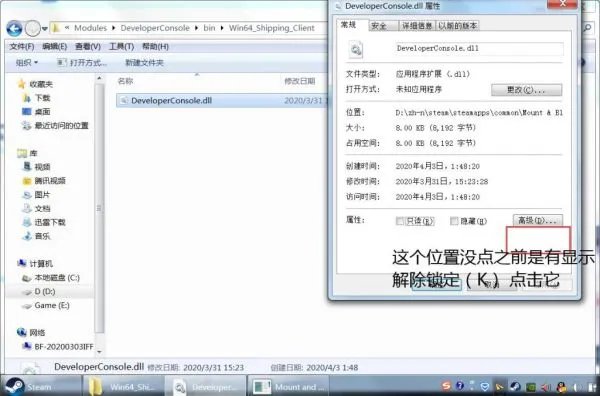This screenshot has width=600, height=396.
Task: Click the 更改(C)... button
Action: [527, 90]
